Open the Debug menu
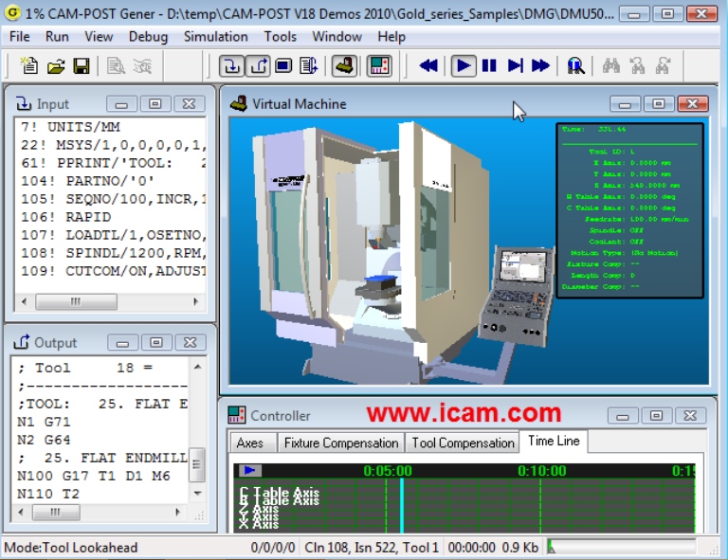 [148, 37]
